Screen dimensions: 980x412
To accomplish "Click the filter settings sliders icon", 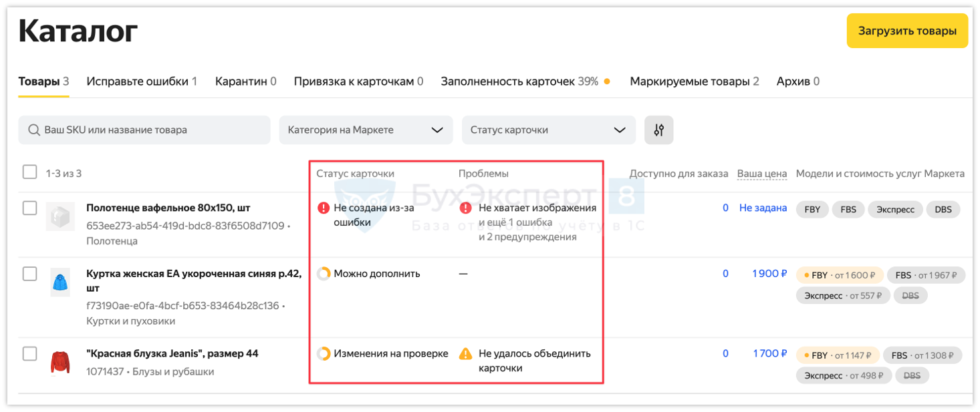I will pos(658,130).
